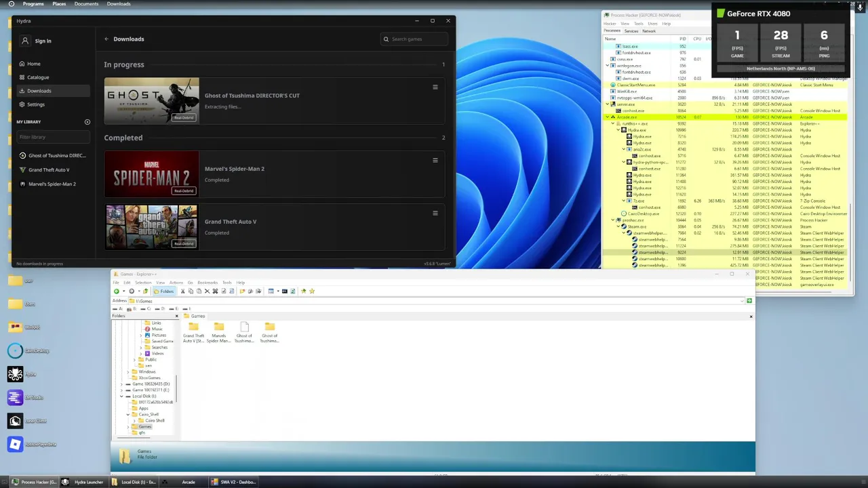Go back with the Downloads arrow
The image size is (868, 488).
coord(106,39)
